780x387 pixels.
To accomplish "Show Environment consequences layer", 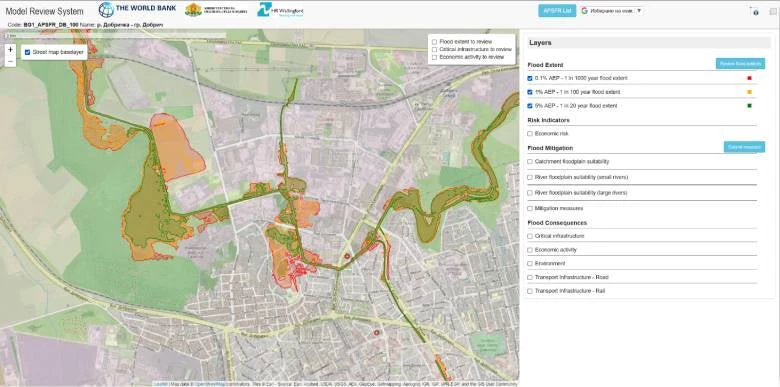I will 530,264.
